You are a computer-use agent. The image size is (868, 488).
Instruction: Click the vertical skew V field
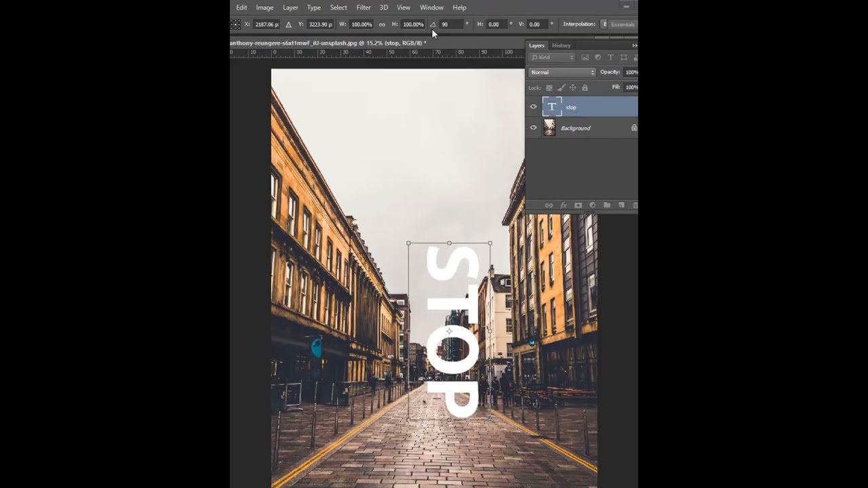(538, 24)
